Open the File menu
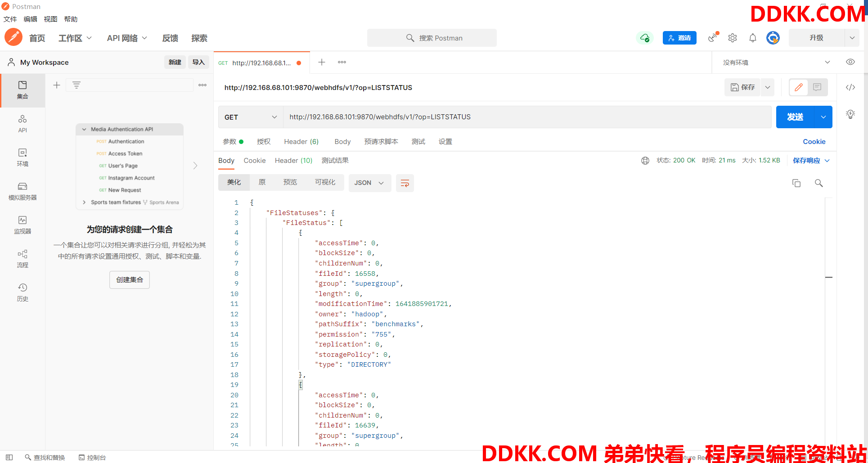This screenshot has height=463, width=868. (x=10, y=19)
